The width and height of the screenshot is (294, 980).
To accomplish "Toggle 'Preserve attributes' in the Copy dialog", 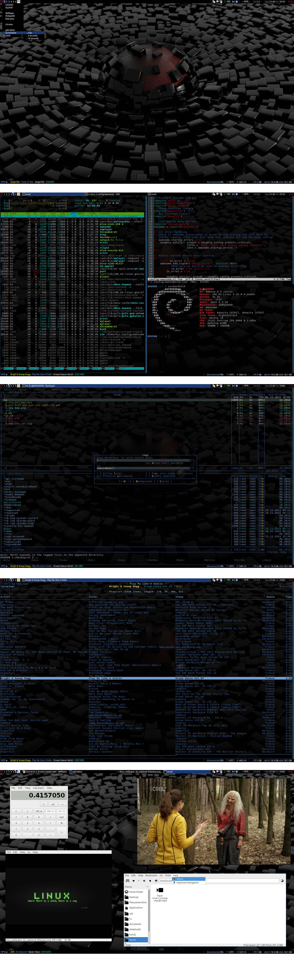I will 115,476.
